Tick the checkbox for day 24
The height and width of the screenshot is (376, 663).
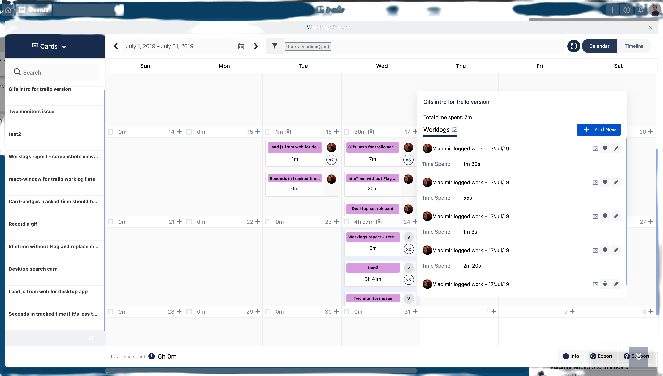point(347,222)
